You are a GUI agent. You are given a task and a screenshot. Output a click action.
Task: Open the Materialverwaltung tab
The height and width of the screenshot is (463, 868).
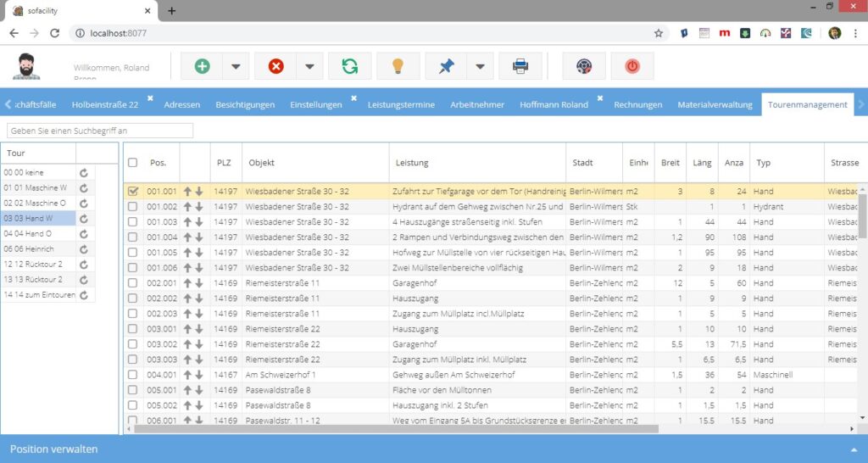(x=715, y=104)
